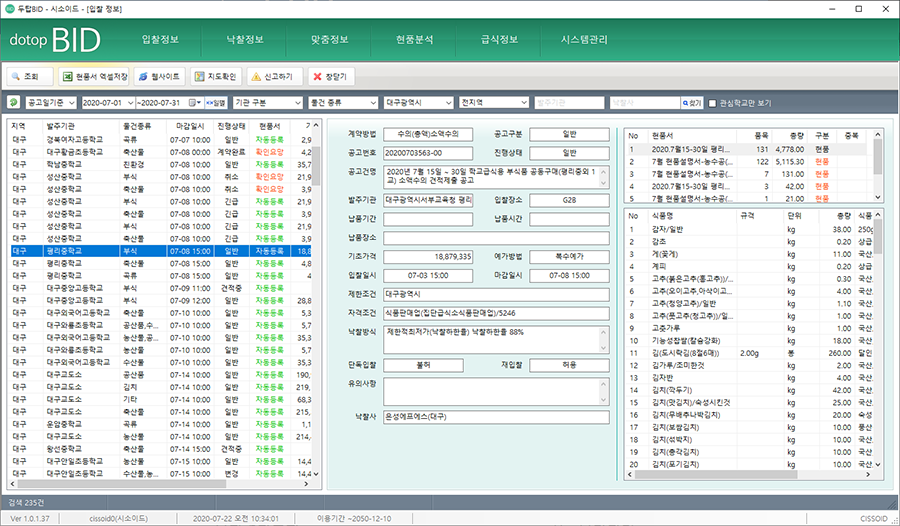Switch to the 낙찰정보 menu tab
This screenshot has height=526, width=900.
click(245, 40)
